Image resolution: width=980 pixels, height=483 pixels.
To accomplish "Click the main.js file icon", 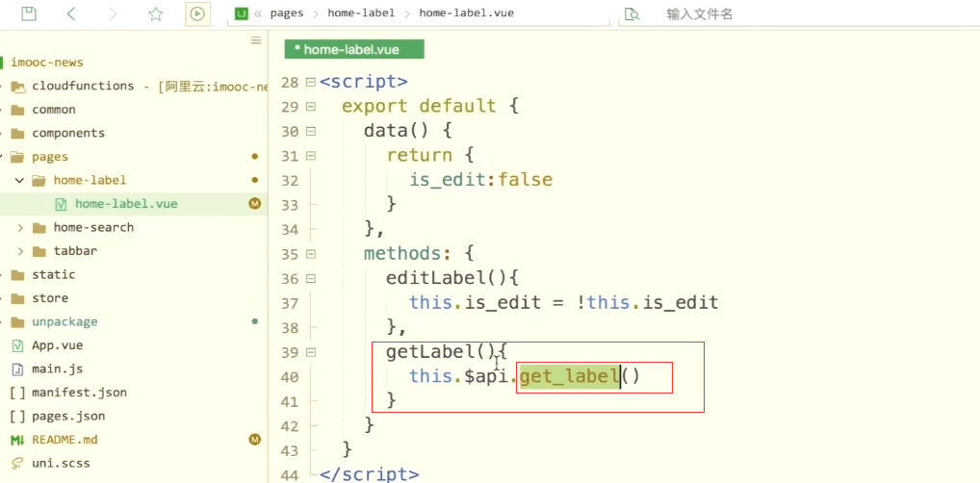I will pos(17,369).
